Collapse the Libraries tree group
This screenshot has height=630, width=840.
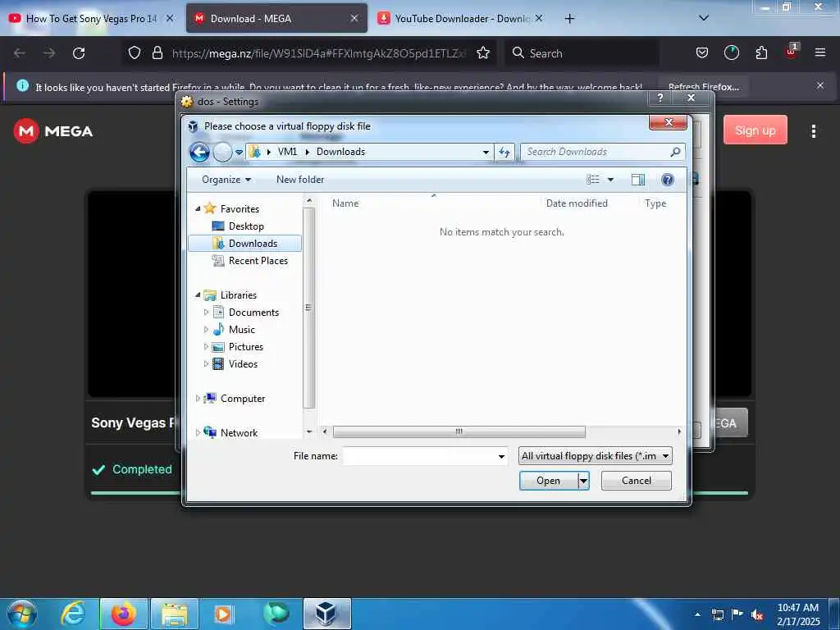tap(198, 295)
